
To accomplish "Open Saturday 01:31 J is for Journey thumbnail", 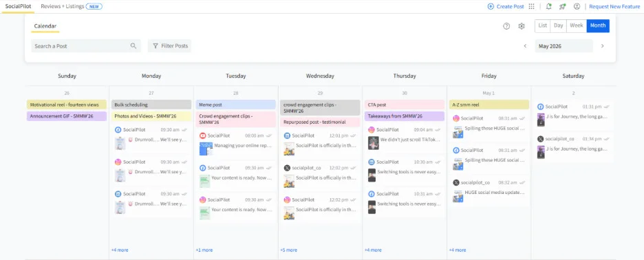I will [541, 120].
